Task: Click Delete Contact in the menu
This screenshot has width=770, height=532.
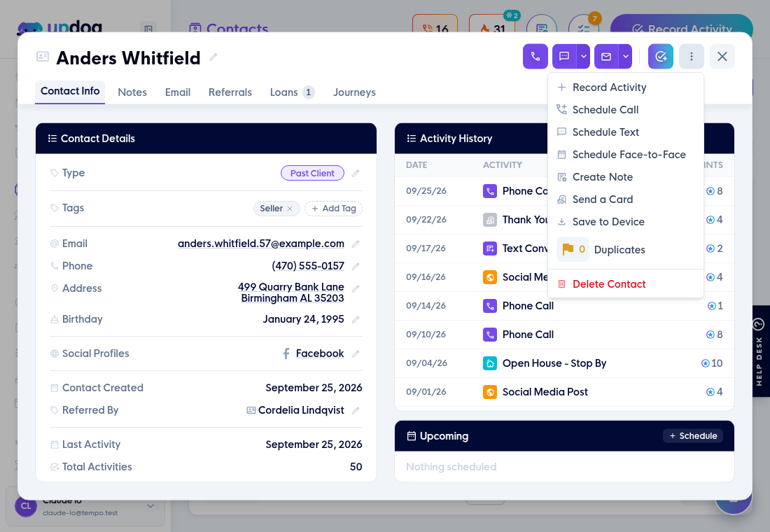Action: tap(626, 284)
